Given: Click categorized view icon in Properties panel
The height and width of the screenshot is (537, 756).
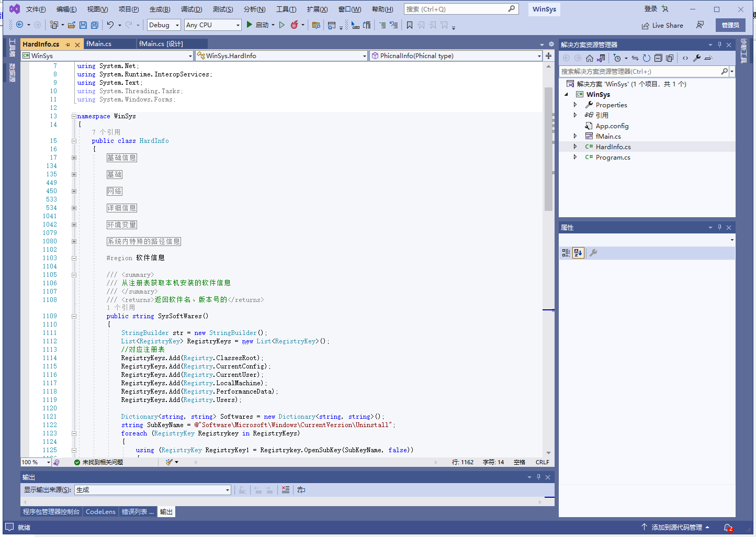Looking at the screenshot, I should (566, 253).
